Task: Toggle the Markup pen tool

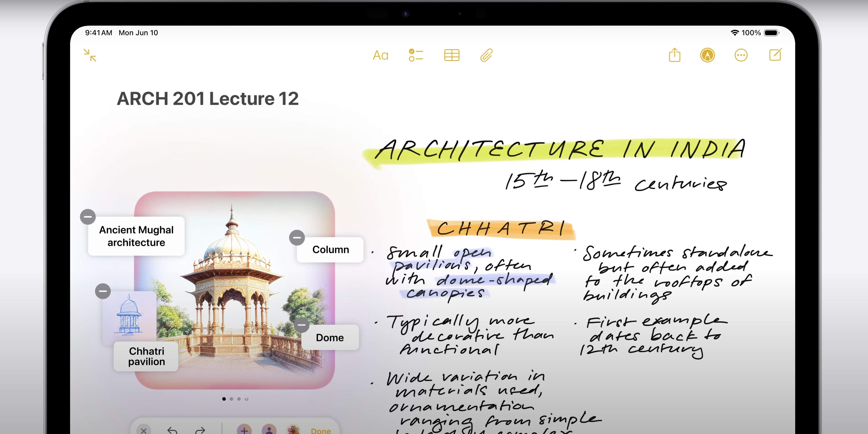Action: coord(707,55)
